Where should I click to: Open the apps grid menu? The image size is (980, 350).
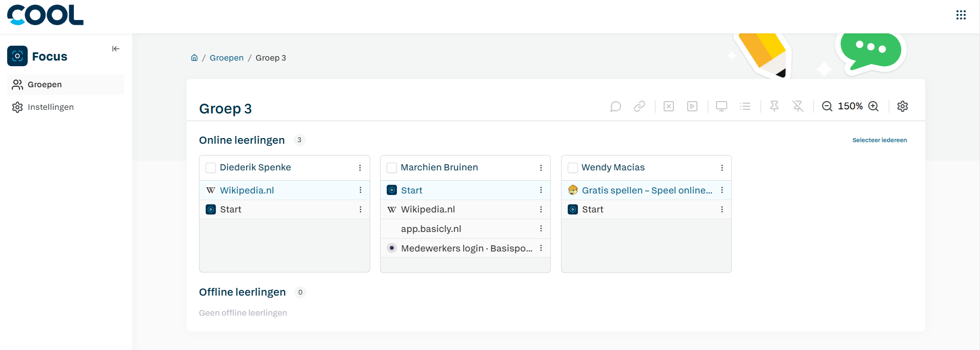[961, 15]
